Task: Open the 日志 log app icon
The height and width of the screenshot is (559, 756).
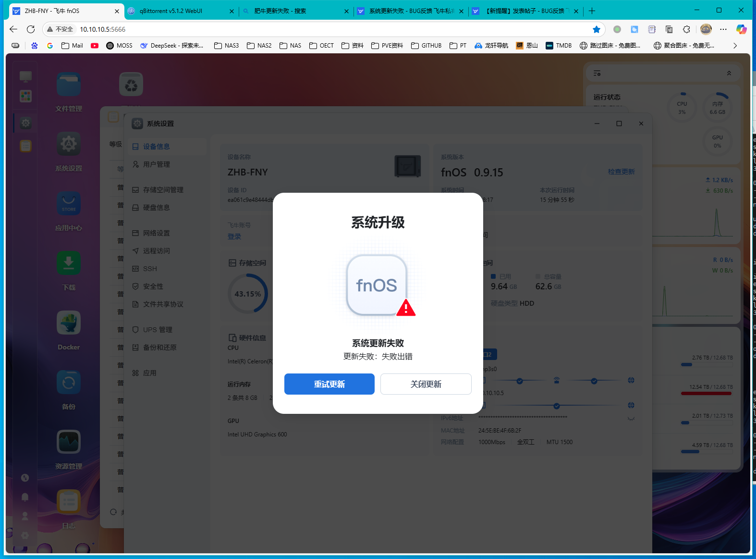Action: pos(69,502)
